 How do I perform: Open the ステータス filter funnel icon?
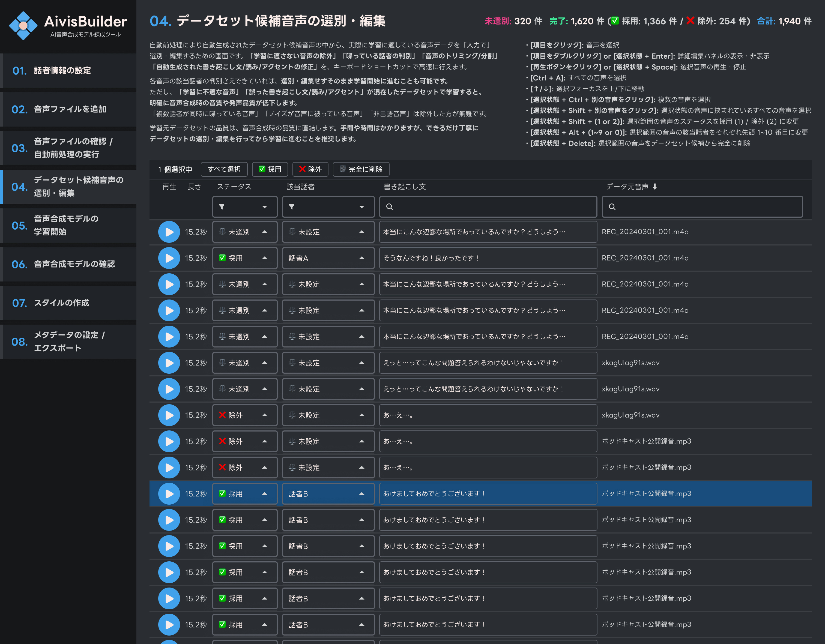(222, 206)
